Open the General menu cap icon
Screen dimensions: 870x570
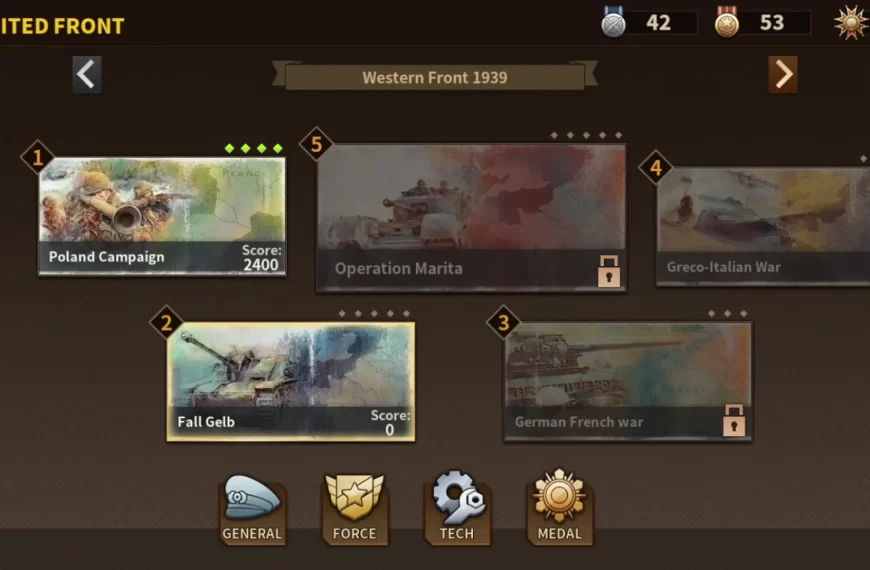click(x=252, y=507)
